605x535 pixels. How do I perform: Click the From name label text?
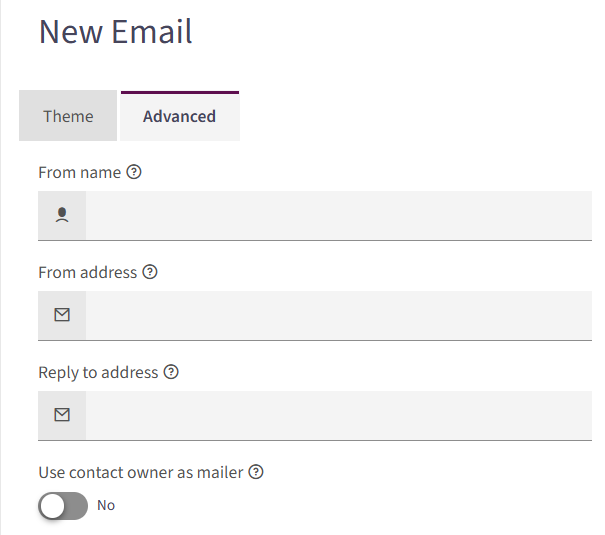click(x=79, y=172)
